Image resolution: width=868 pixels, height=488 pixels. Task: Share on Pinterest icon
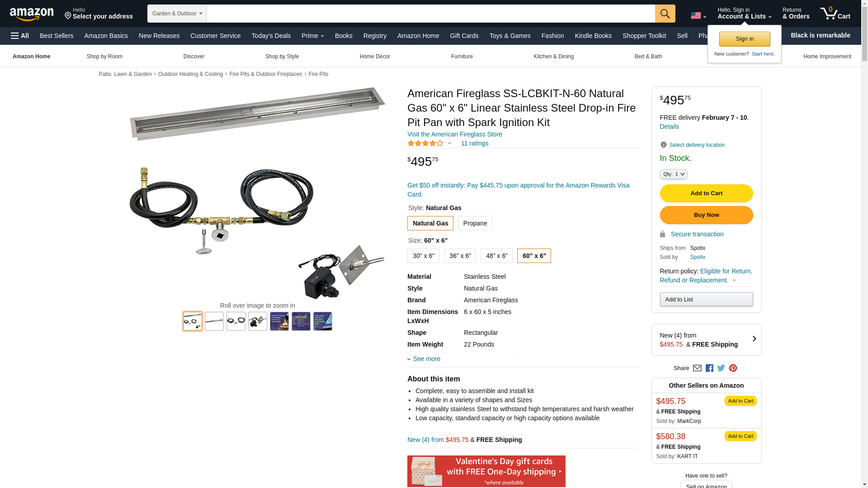tap(733, 368)
